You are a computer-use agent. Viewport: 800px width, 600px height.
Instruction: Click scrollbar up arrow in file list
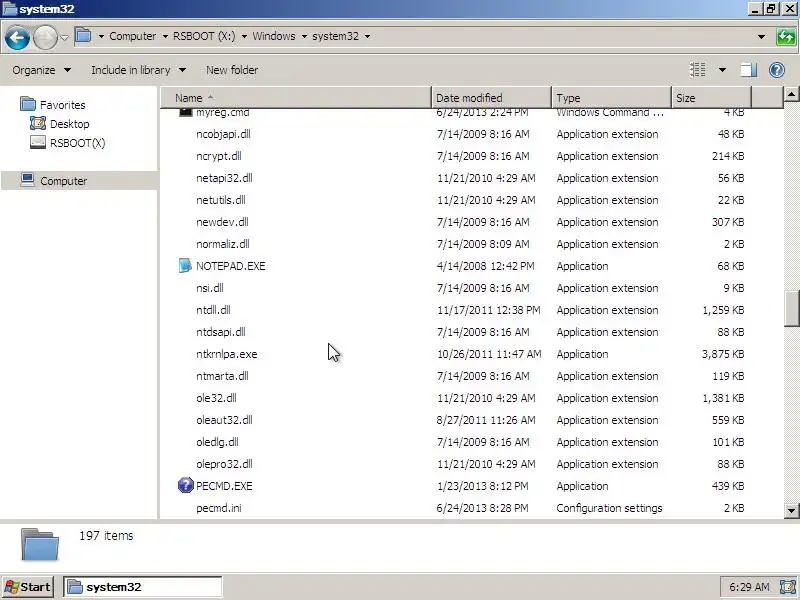[x=791, y=94]
